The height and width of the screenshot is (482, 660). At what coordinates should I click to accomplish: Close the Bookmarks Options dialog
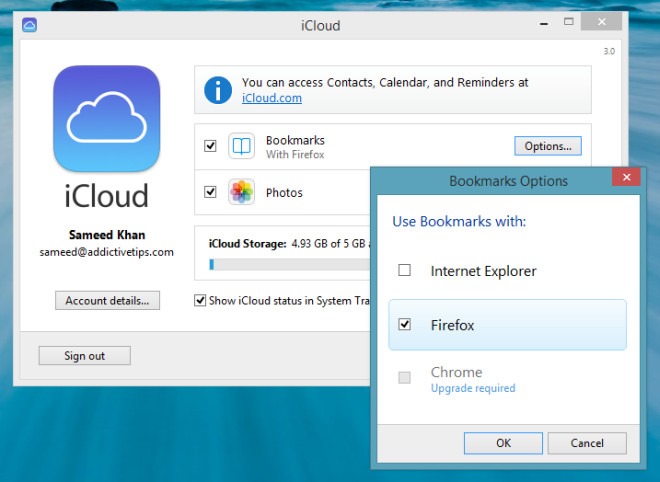[626, 177]
